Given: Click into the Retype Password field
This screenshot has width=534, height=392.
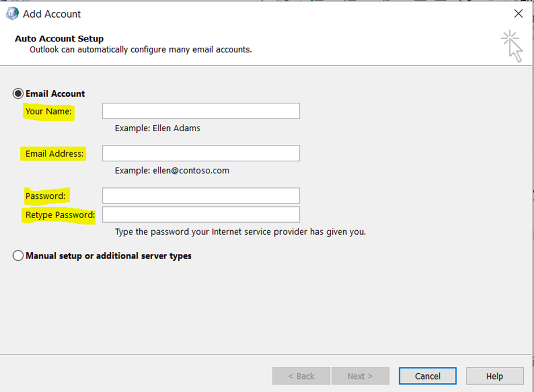Looking at the screenshot, I should click(201, 215).
